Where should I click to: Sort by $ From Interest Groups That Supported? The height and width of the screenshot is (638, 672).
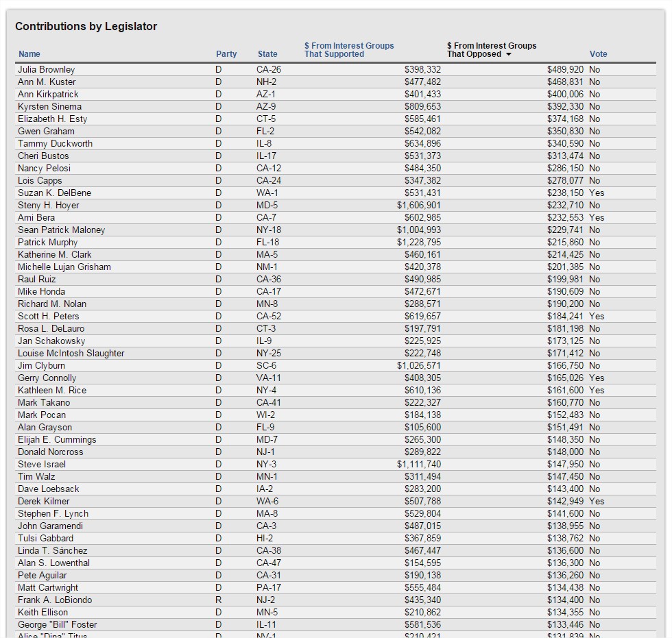[349, 49]
